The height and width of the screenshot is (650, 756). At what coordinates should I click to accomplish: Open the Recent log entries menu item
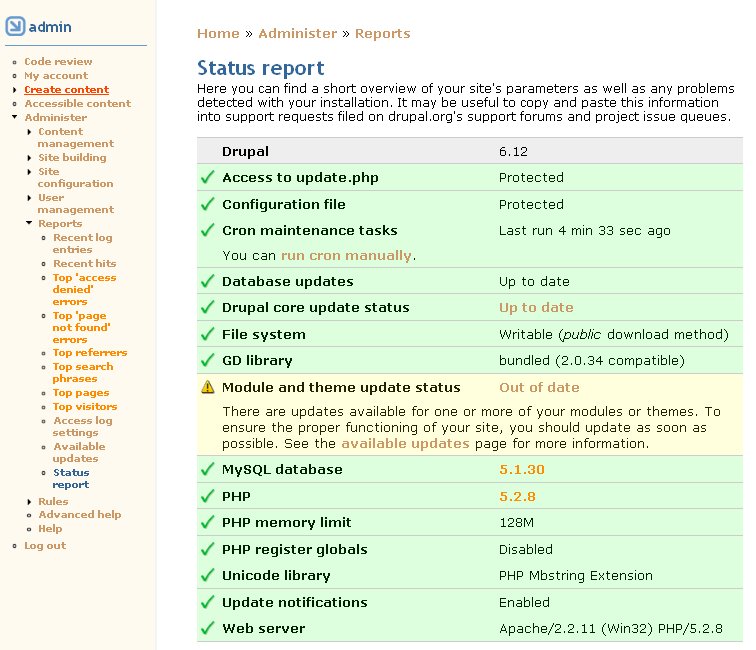(x=82, y=244)
